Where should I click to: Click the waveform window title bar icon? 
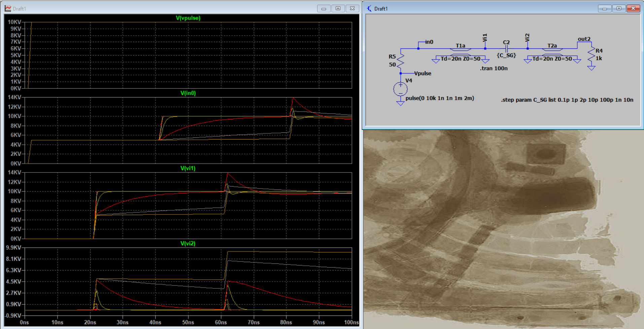click(x=7, y=8)
